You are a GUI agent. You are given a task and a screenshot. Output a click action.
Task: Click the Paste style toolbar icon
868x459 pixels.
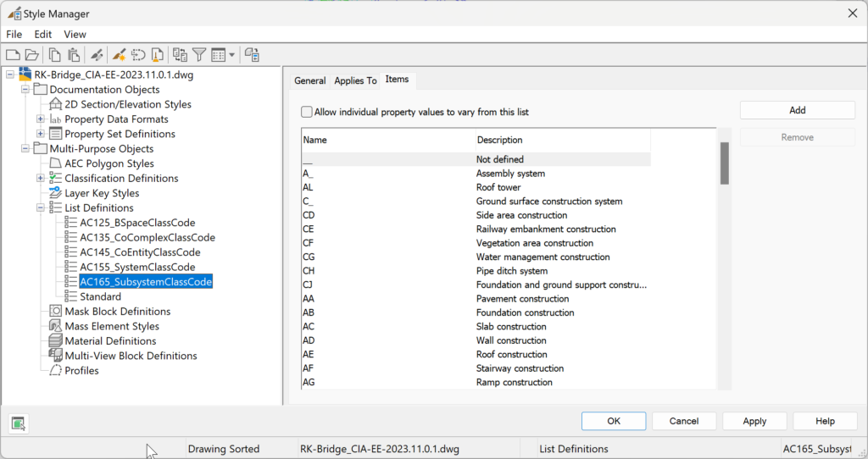point(74,55)
